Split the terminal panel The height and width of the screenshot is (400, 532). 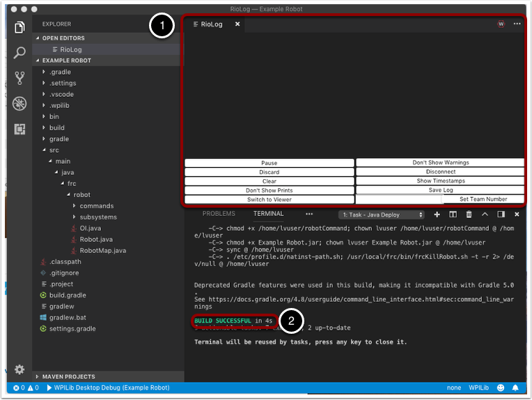(x=453, y=214)
